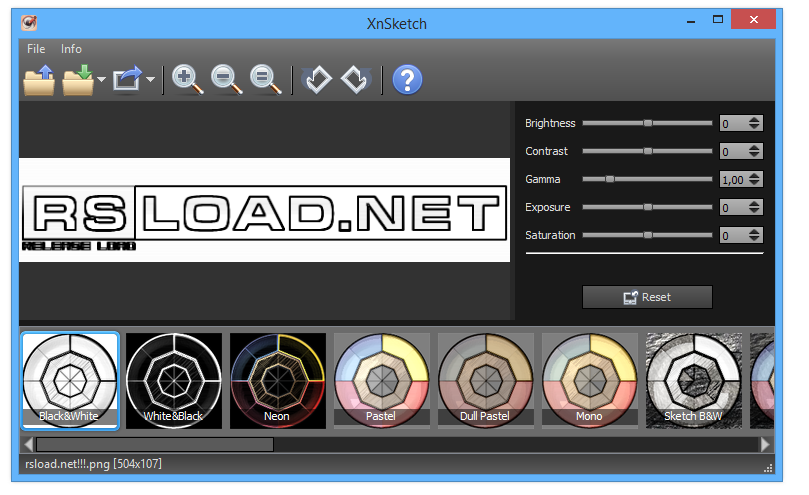Click the Exposure slider handle
The height and width of the screenshot is (495, 809).
[648, 207]
